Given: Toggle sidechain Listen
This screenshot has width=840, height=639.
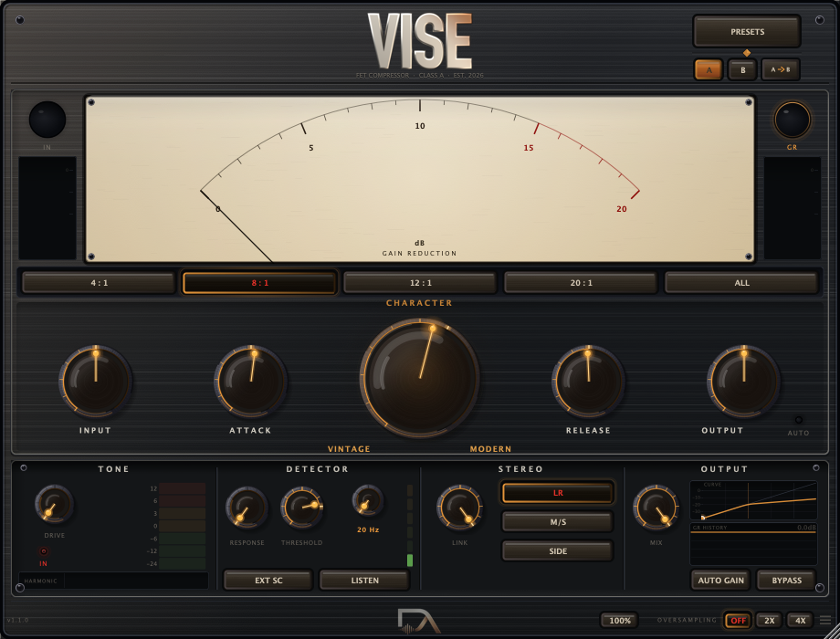Looking at the screenshot, I should [x=365, y=580].
